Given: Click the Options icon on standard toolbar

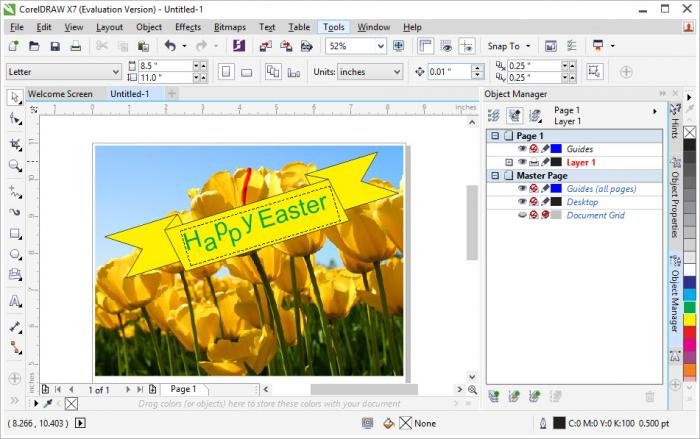Looking at the screenshot, I should pos(571,46).
